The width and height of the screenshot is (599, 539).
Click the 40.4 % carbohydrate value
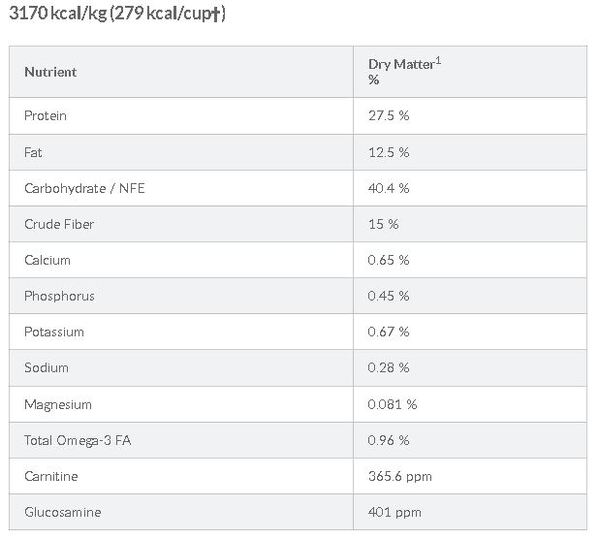[x=389, y=188]
